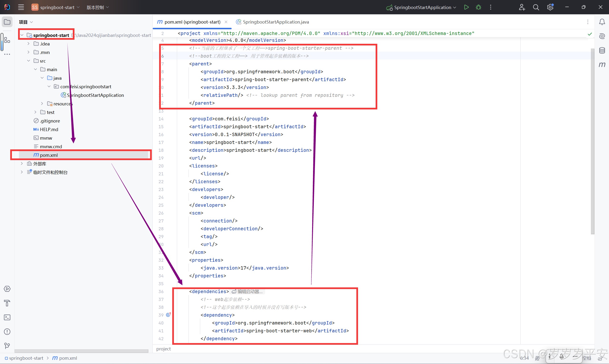Screen dimensions: 609x364
Task: Click pom.xml in the navigation bar
Action: 65,358
